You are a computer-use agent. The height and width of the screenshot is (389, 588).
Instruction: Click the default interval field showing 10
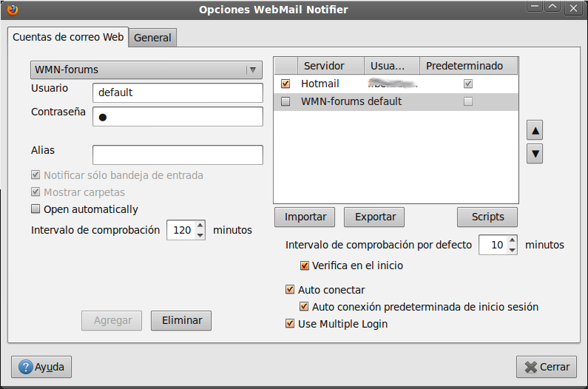(x=493, y=245)
